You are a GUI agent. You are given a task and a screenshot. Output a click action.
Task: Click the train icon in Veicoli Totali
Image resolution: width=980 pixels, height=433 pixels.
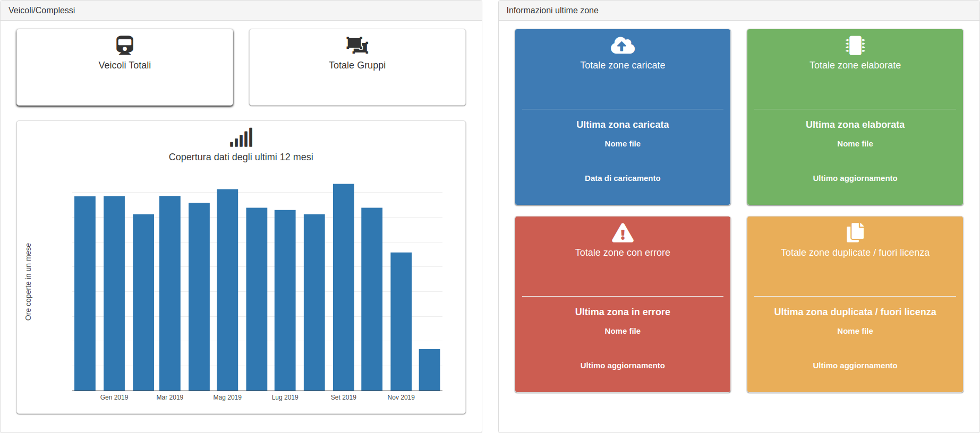click(x=125, y=46)
